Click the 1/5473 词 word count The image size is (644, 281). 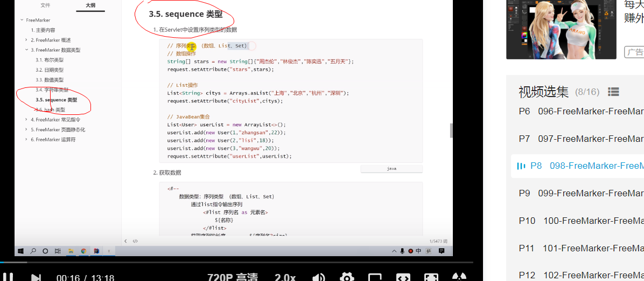[x=438, y=242]
